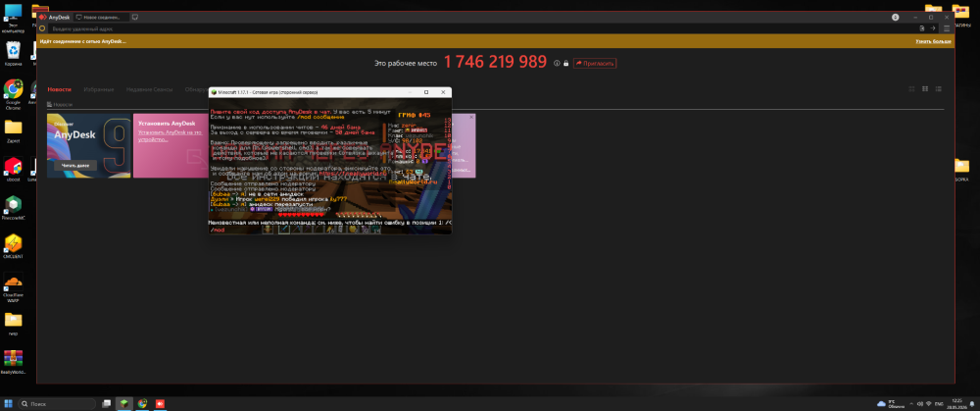Open the AnyDesk profile/account round icon
980x411 pixels.
point(895,17)
